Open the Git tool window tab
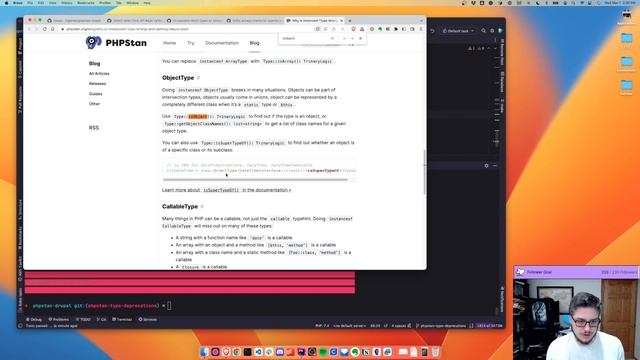Image resolution: width=640 pixels, height=360 pixels. tap(102, 320)
